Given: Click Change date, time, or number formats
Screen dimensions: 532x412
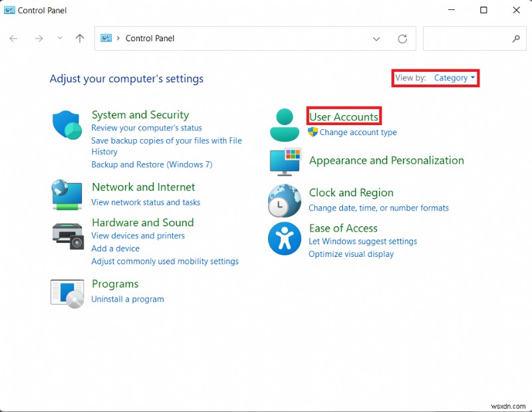Looking at the screenshot, I should (x=378, y=208).
